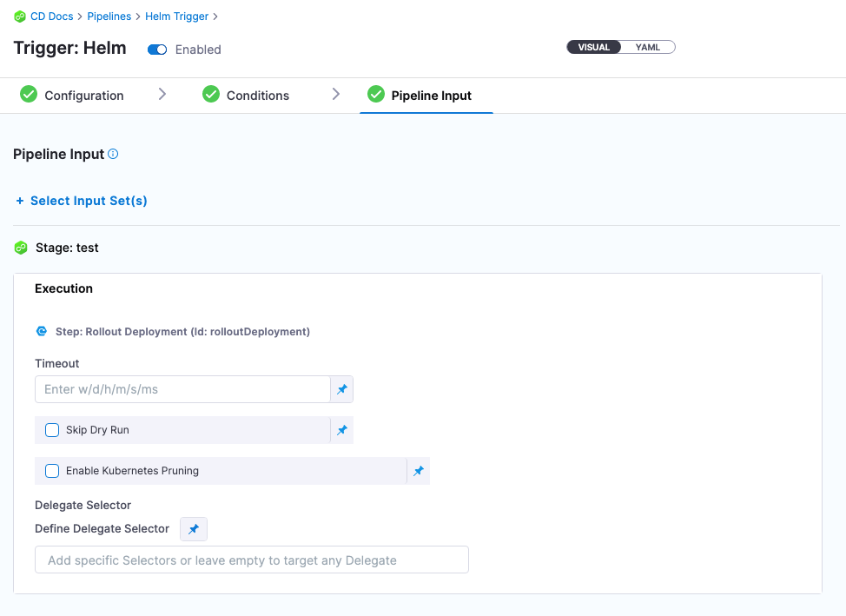Click the Rollout Deployment step icon
Screen dimensions: 846x616
point(42,331)
